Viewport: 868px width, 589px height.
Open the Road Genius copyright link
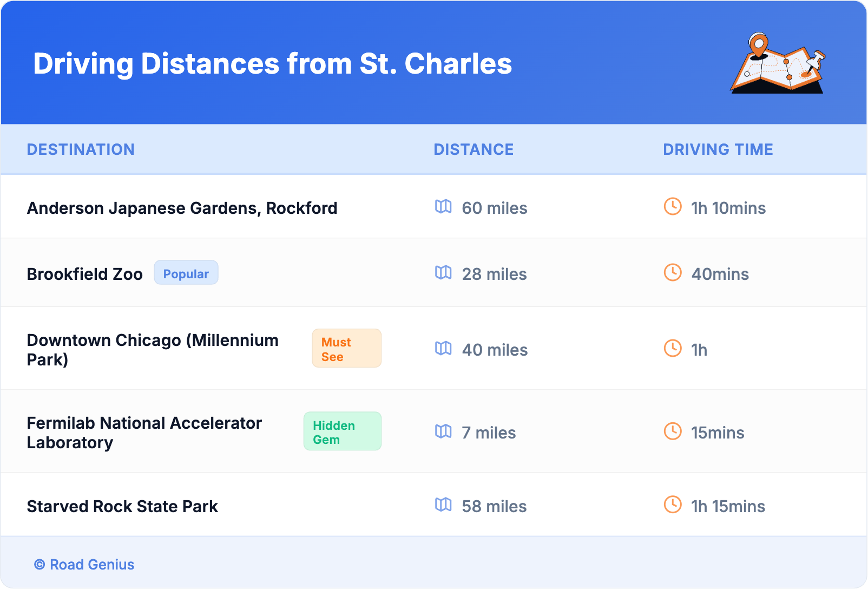point(84,565)
